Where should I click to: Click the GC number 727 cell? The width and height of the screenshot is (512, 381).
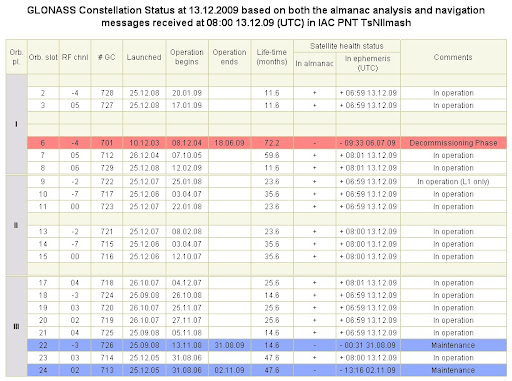point(107,105)
